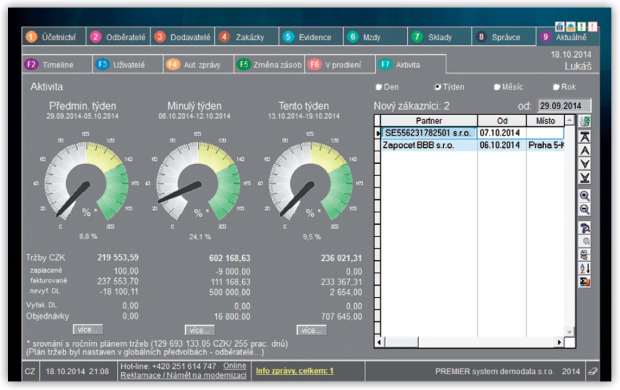Viewport: 620px width, 390px height.
Task: Click the export-to-spreadsheet icon beside the table
Action: pos(585,121)
